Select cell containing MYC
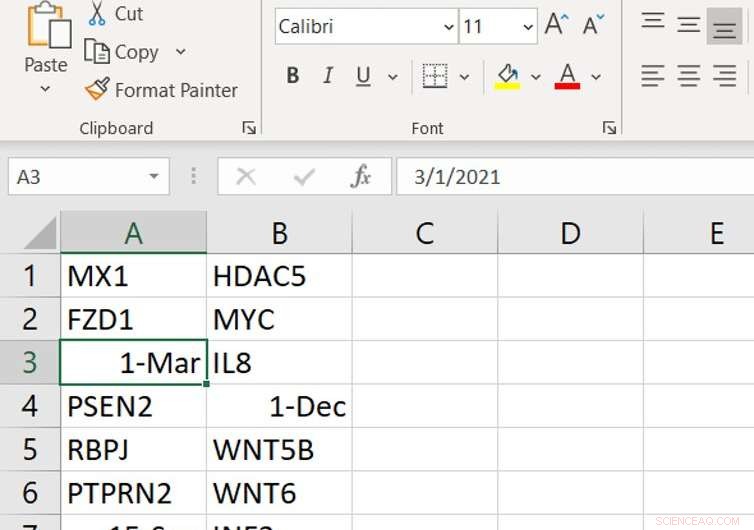This screenshot has height=530, width=754. pos(279,319)
